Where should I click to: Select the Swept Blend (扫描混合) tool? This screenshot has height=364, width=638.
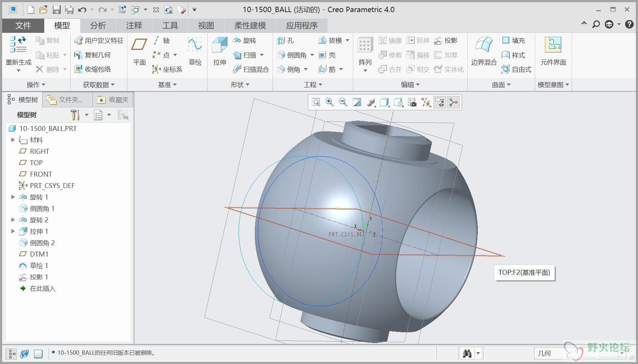click(x=250, y=69)
